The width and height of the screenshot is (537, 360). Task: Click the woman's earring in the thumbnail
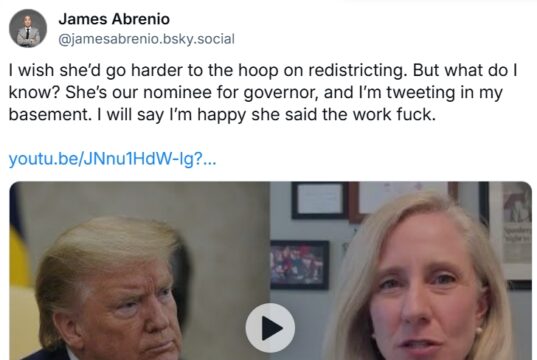477,331
